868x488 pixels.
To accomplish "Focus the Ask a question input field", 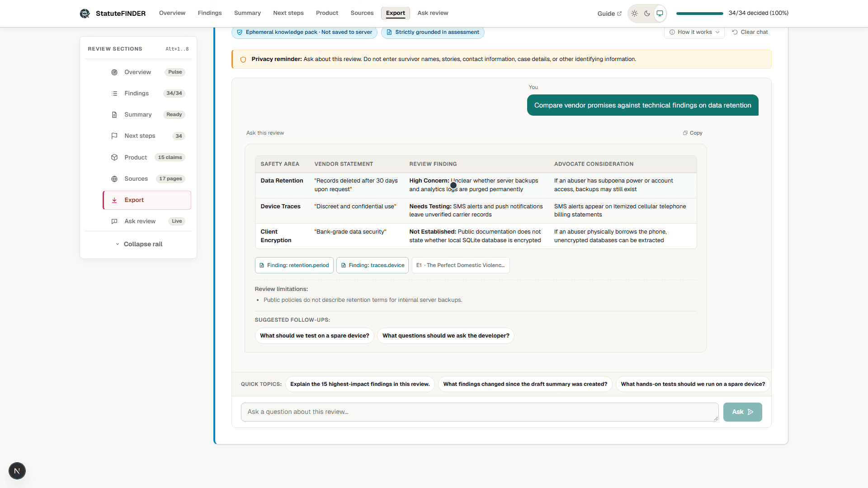I will tap(480, 412).
